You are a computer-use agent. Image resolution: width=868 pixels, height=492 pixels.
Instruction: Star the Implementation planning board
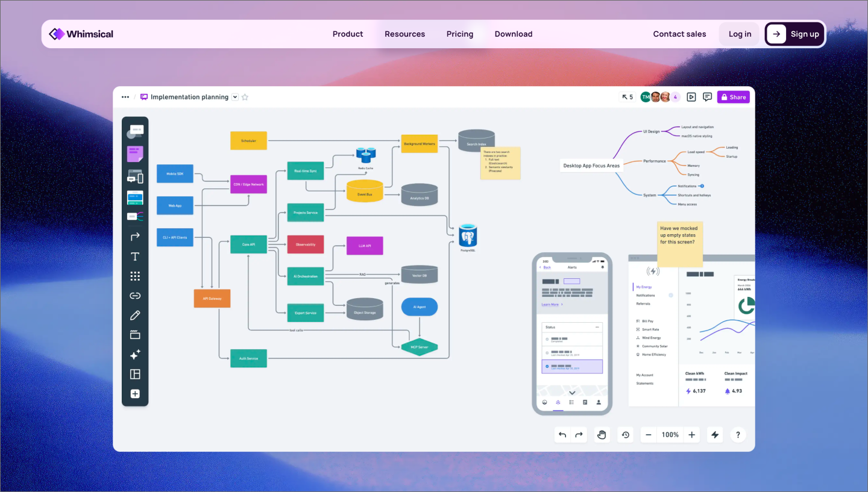coord(245,97)
